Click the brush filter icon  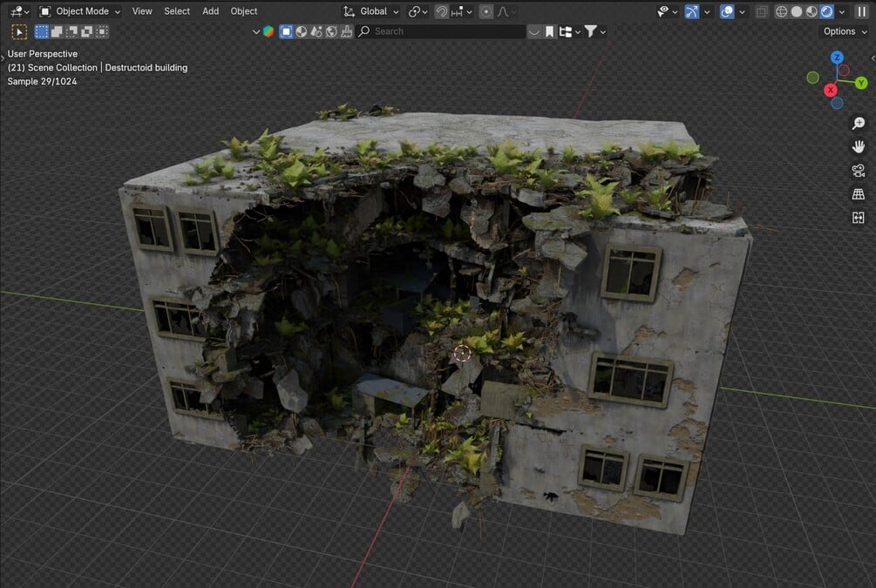coord(346,32)
